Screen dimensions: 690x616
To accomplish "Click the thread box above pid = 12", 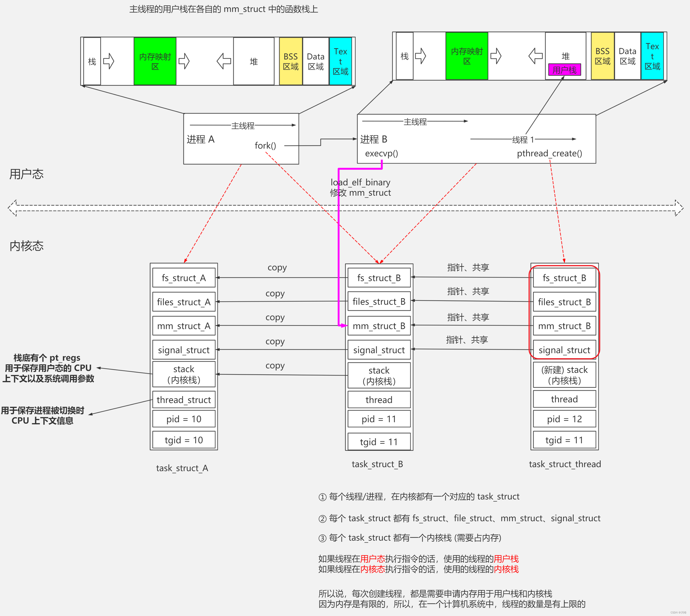I will [x=565, y=399].
